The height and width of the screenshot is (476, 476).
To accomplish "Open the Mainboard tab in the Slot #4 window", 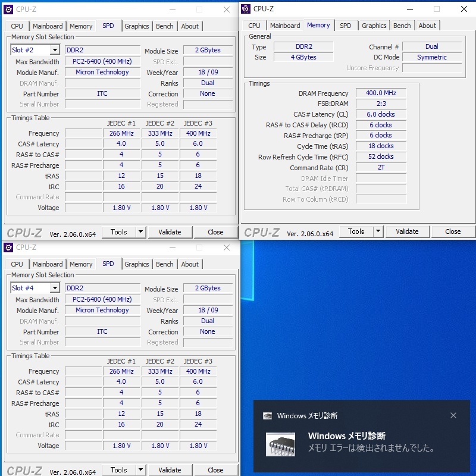I will coord(48,264).
